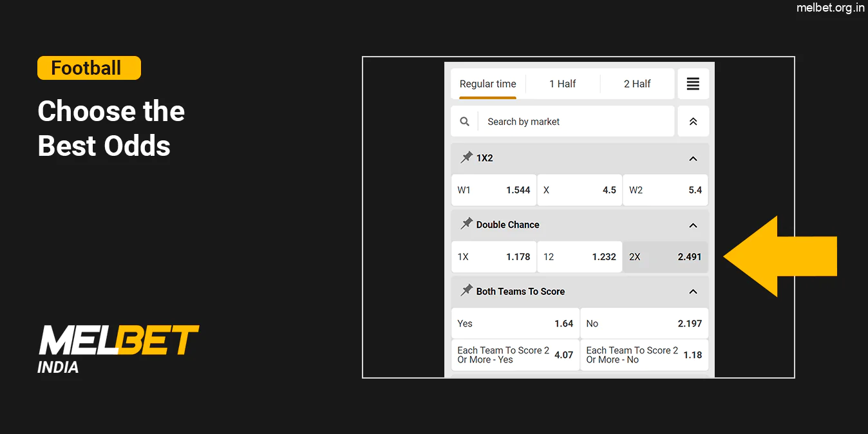This screenshot has width=868, height=434.
Task: Switch to the 1 Half tab
Action: point(563,84)
